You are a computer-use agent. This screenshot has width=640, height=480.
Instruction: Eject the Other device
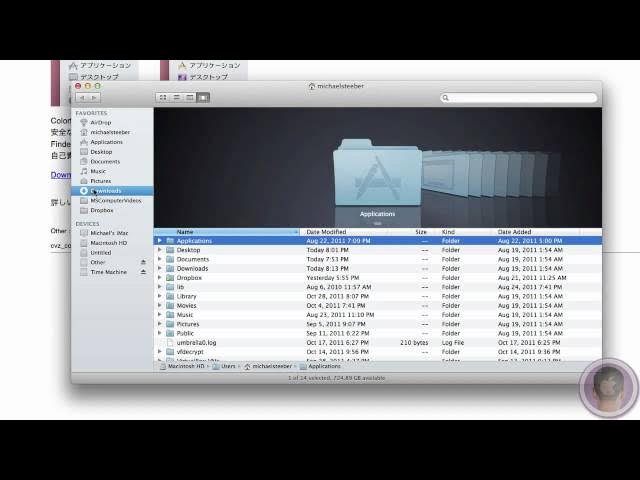[143, 262]
